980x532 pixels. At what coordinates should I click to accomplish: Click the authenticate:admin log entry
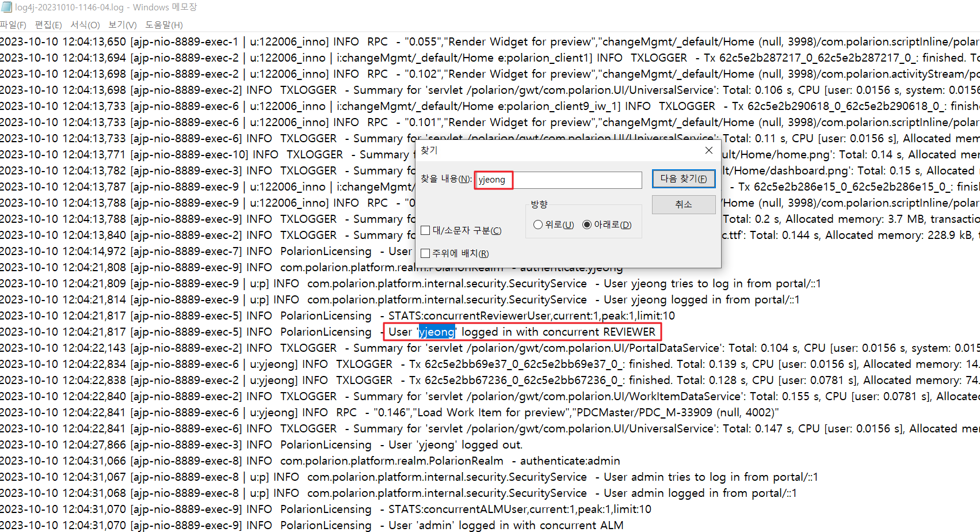(x=570, y=461)
